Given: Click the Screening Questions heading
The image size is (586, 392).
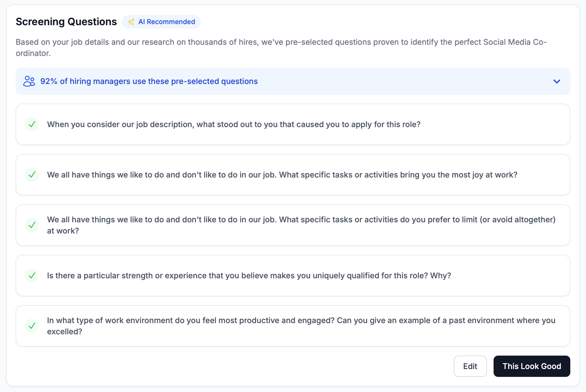Looking at the screenshot, I should pyautogui.click(x=66, y=22).
